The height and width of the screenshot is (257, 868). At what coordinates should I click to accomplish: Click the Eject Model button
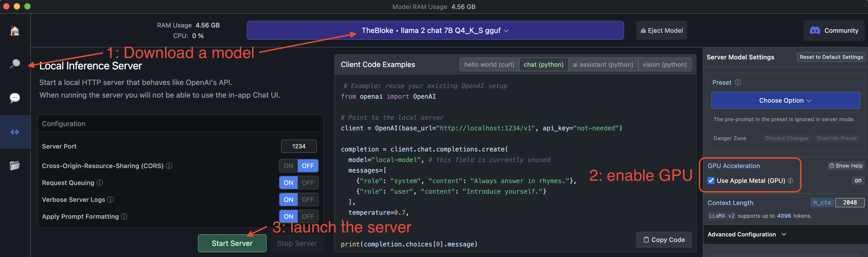tap(662, 30)
